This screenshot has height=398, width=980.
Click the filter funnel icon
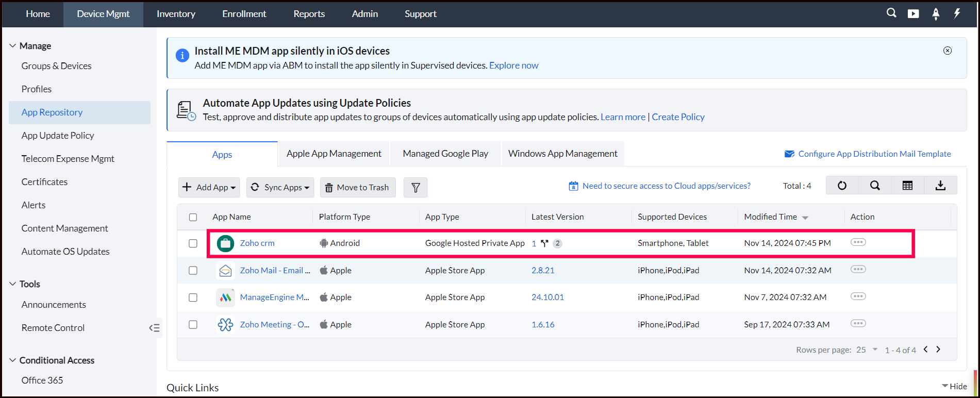tap(416, 188)
